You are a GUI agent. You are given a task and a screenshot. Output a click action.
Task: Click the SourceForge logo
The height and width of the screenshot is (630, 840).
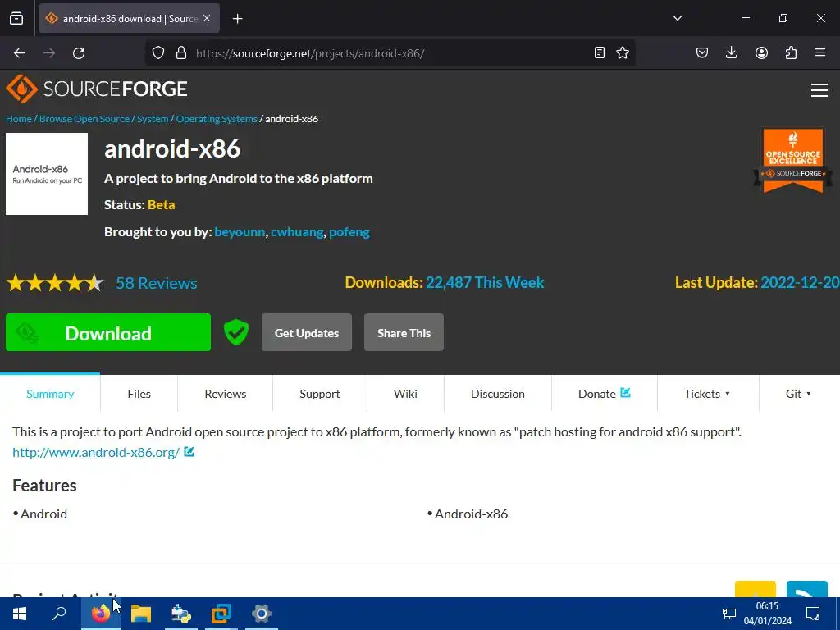click(x=97, y=89)
